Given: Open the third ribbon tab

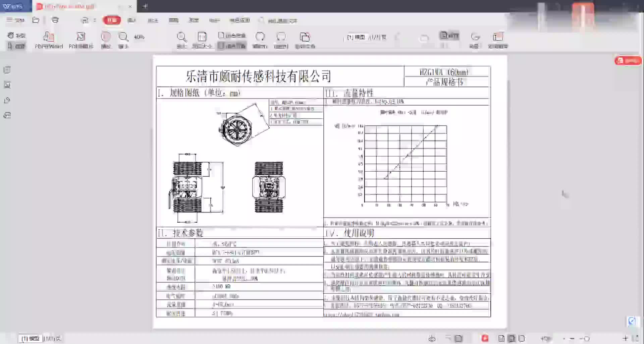Looking at the screenshot, I should (153, 20).
